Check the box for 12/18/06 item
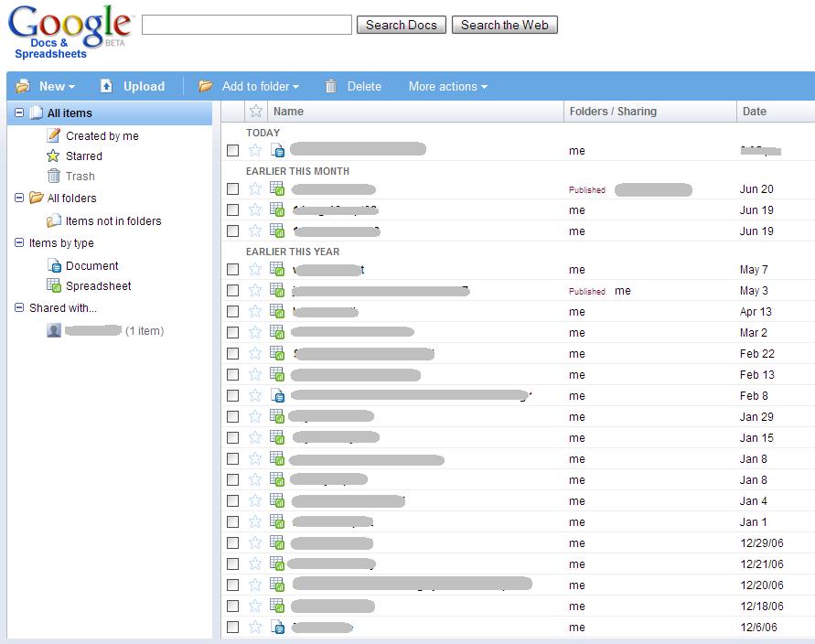 click(x=233, y=606)
